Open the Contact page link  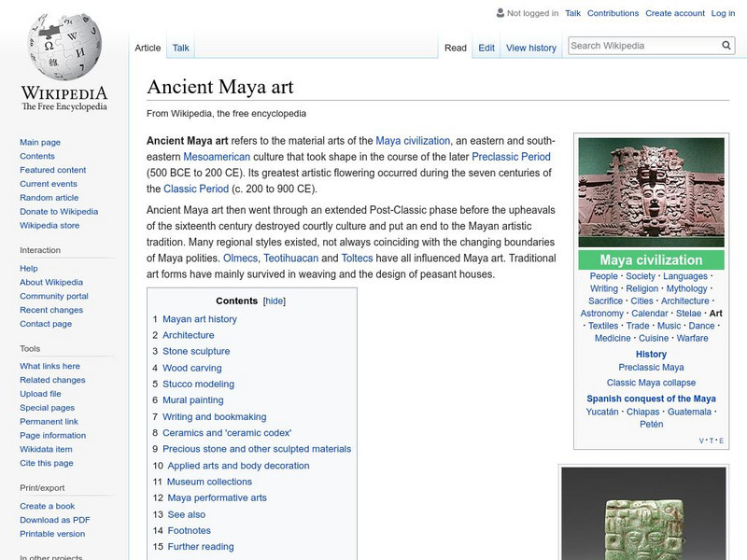pos(46,323)
